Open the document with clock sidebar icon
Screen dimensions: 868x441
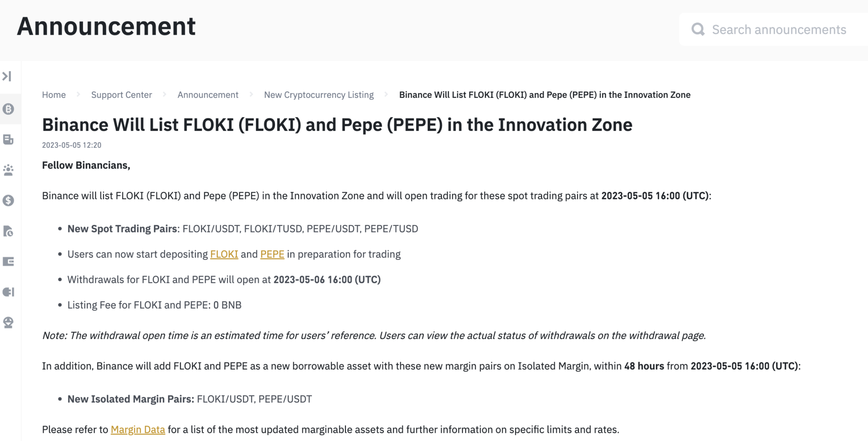[x=8, y=231]
